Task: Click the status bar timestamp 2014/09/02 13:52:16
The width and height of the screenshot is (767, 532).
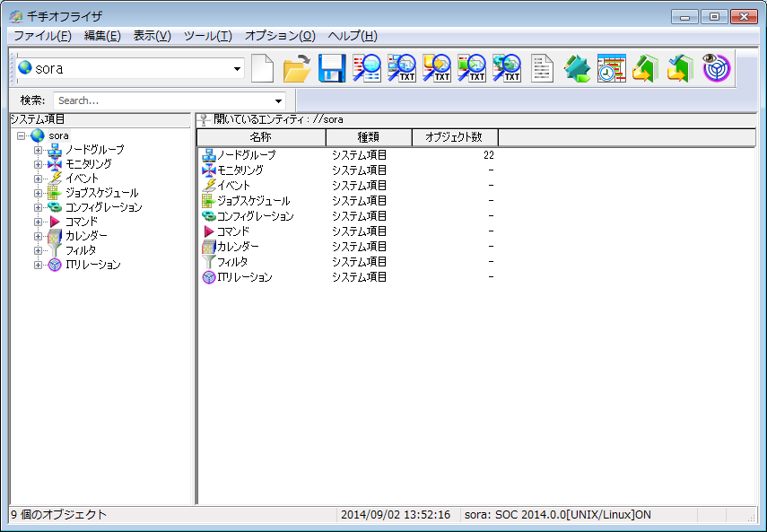Action: tap(396, 515)
